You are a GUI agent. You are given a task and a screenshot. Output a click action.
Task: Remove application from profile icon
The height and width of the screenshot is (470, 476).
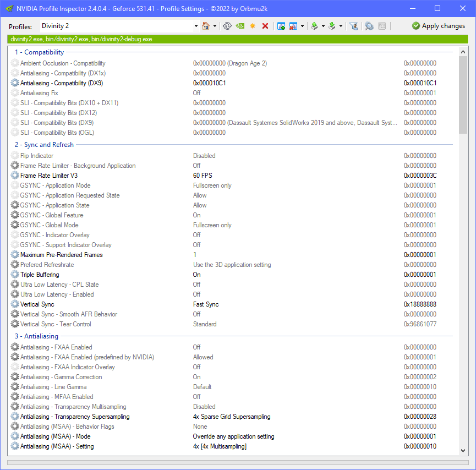click(293, 26)
